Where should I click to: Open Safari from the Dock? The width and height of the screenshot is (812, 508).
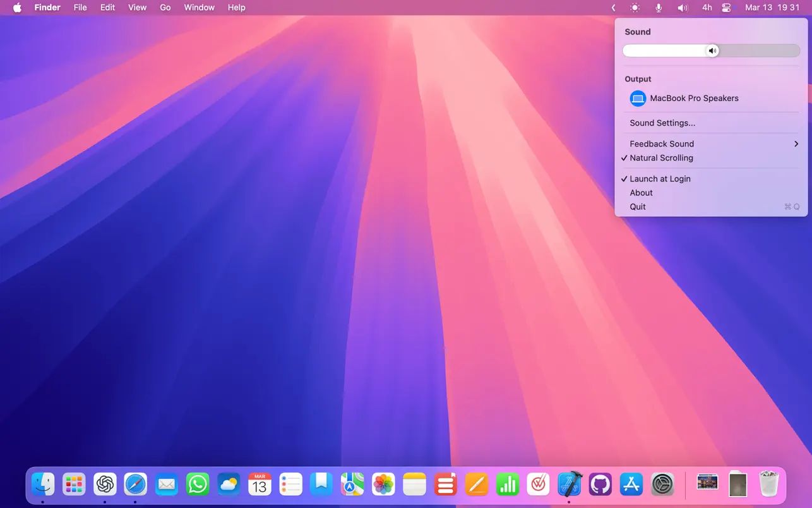(135, 485)
